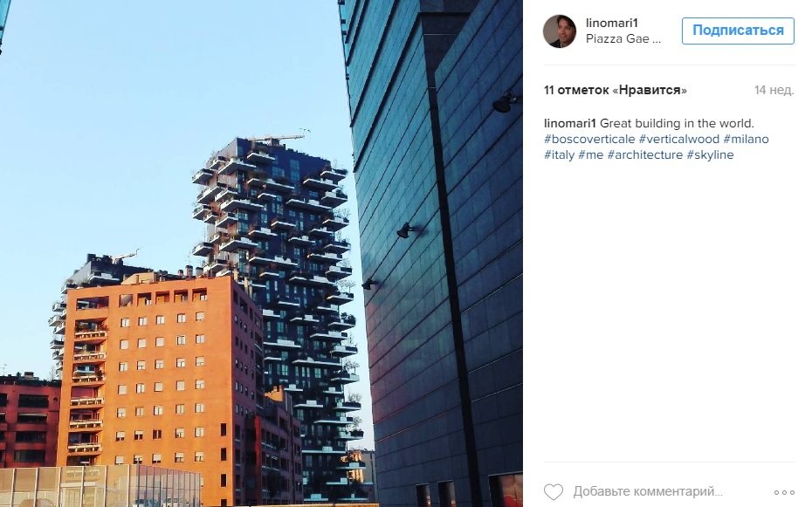Open the #milano hashtag
This screenshot has height=507, width=812.
(746, 139)
